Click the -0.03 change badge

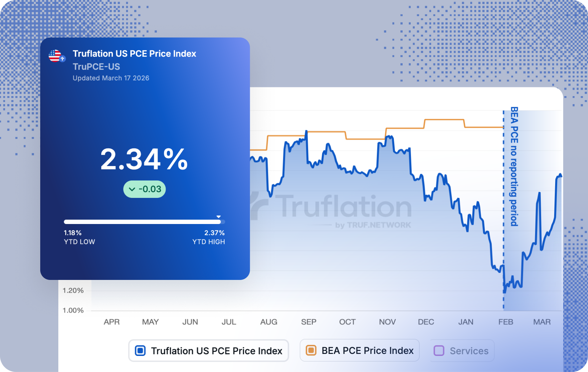[x=144, y=189]
